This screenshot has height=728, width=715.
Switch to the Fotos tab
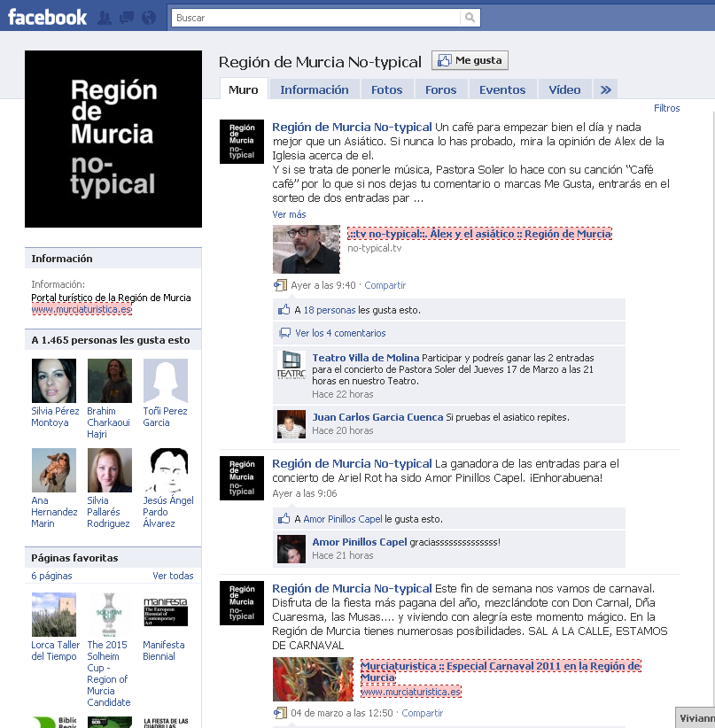pos(386,89)
